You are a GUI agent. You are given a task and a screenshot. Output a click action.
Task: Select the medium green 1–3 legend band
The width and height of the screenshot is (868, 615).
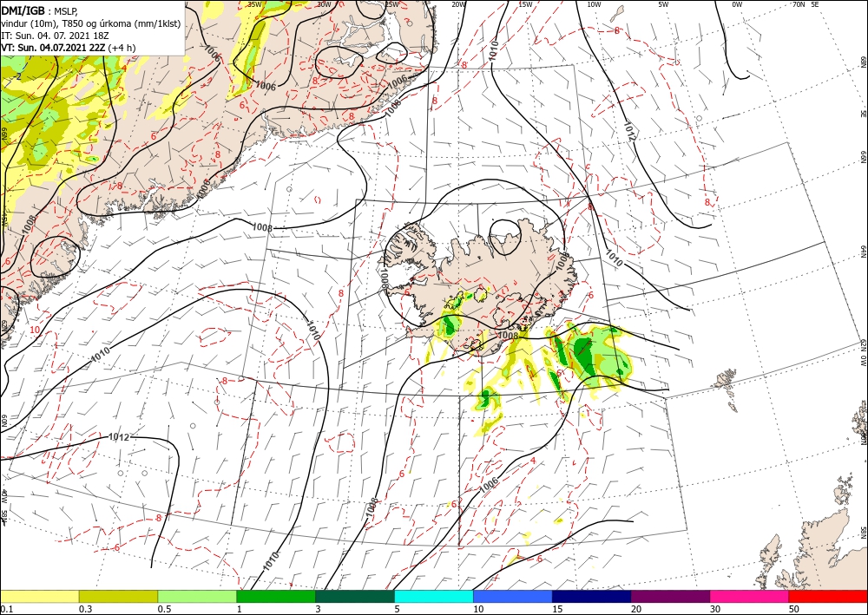(x=276, y=596)
